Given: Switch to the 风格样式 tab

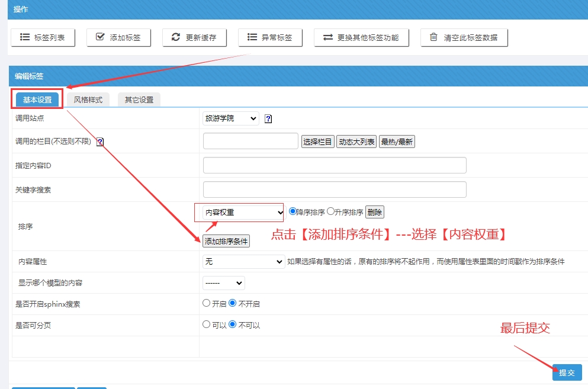Looking at the screenshot, I should coord(88,99).
